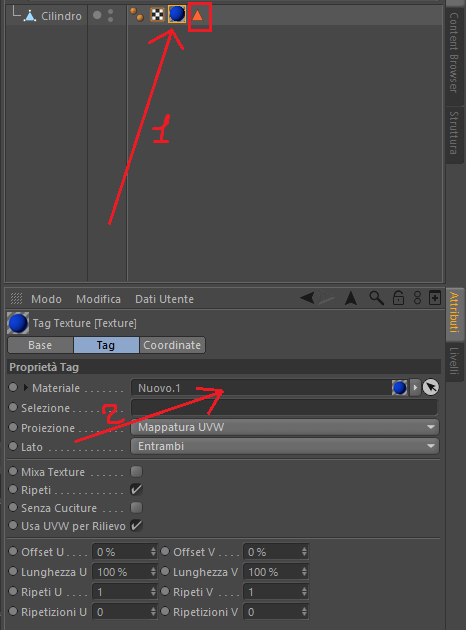Click the Cilindro layer dot
Image resolution: width=466 pixels, height=630 pixels.
pos(97,15)
